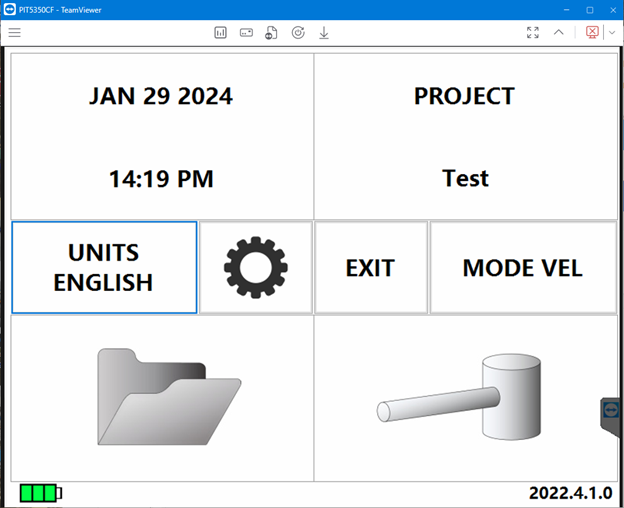The width and height of the screenshot is (624, 508).
Task: Collapse the TeamViewer toolbar with up chevron
Action: click(559, 32)
